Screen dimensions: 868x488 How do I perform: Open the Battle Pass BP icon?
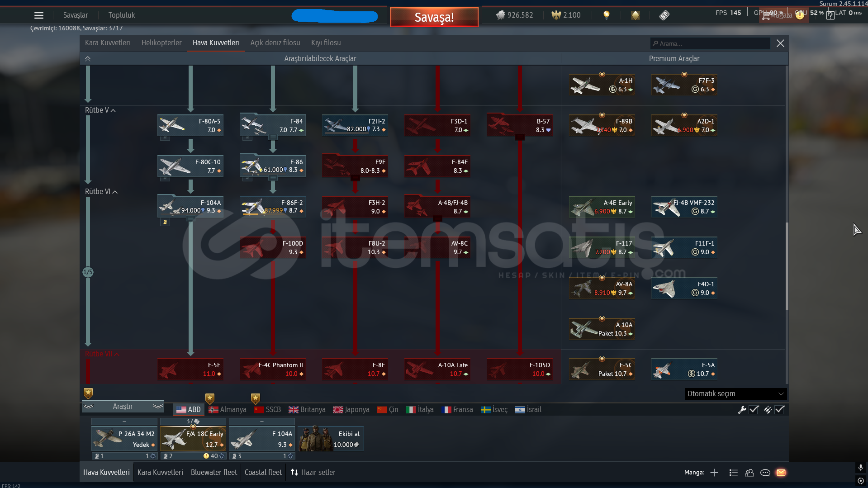pos(664,15)
